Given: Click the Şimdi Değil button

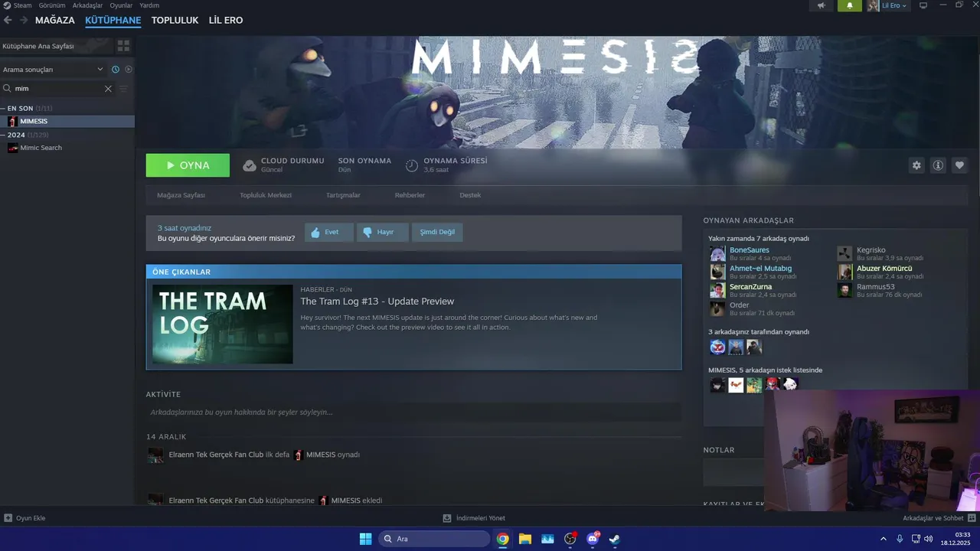Looking at the screenshot, I should [x=437, y=232].
